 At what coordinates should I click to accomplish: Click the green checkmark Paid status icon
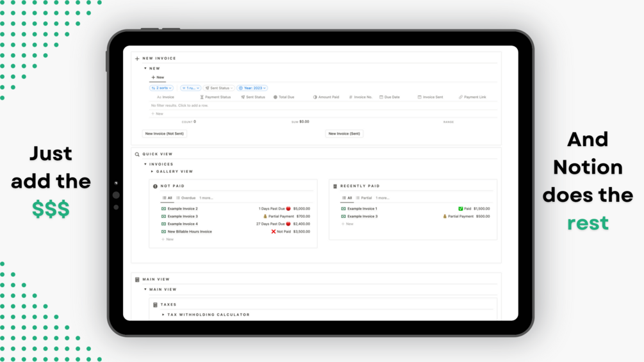[460, 208]
